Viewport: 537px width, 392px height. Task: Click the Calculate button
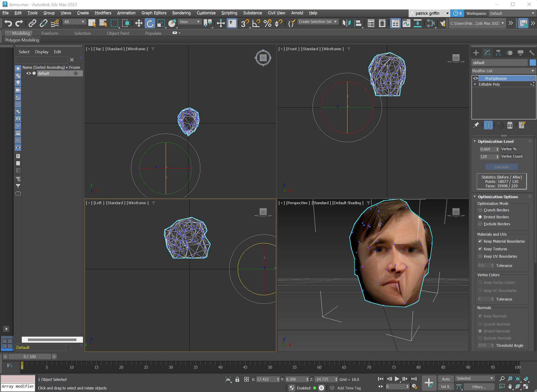click(x=501, y=166)
